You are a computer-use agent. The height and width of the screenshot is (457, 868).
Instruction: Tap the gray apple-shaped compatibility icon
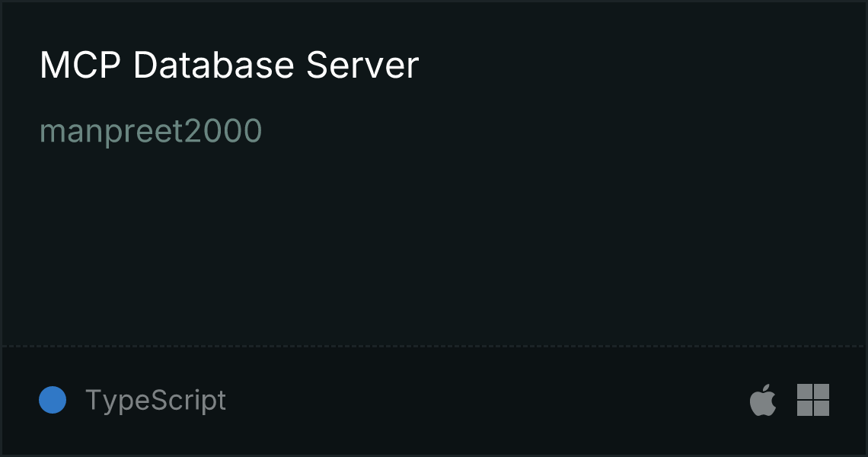coord(763,399)
